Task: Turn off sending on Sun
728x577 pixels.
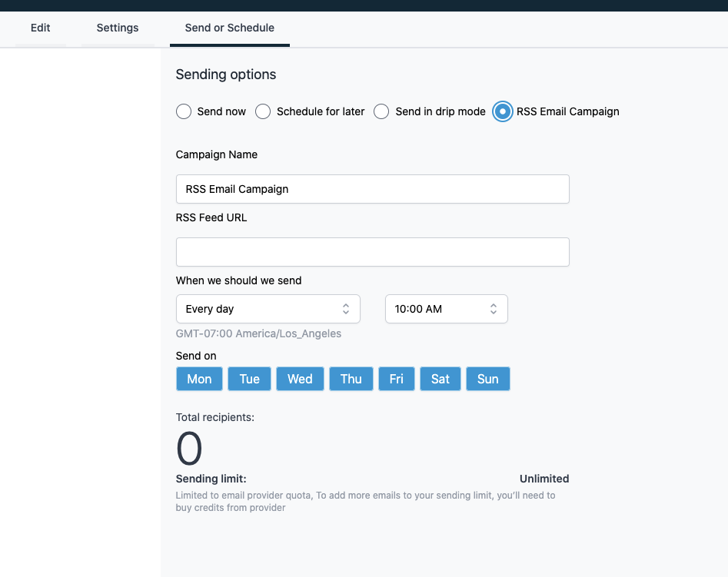Action: coord(488,379)
